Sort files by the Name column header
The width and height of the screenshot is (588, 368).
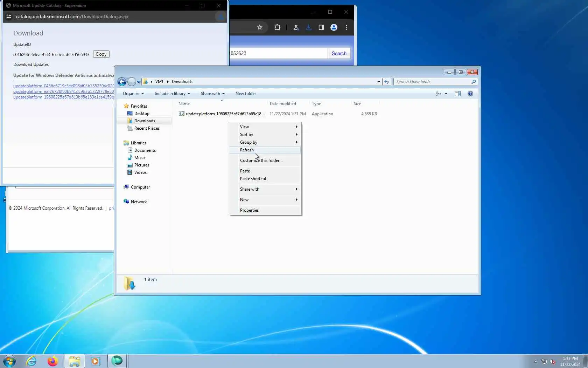tap(222, 104)
